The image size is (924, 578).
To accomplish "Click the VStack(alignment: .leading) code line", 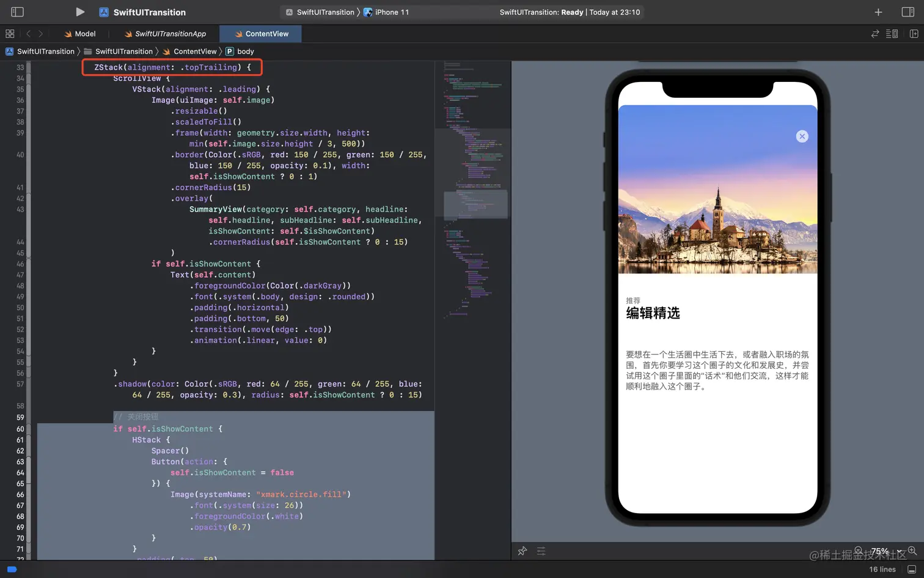I will [x=201, y=89].
